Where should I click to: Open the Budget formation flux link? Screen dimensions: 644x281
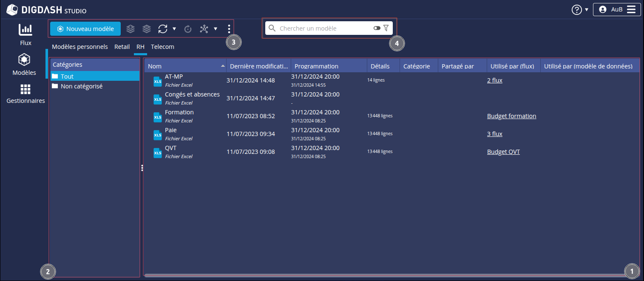[x=511, y=116]
